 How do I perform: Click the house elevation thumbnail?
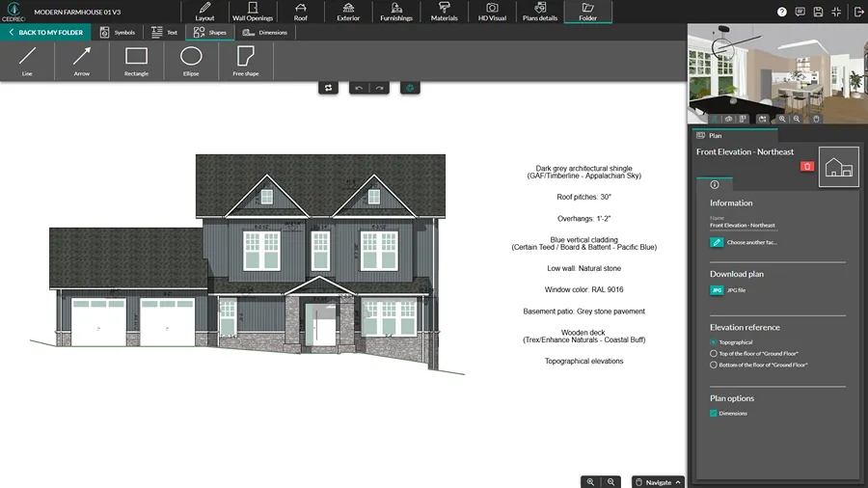tap(839, 167)
